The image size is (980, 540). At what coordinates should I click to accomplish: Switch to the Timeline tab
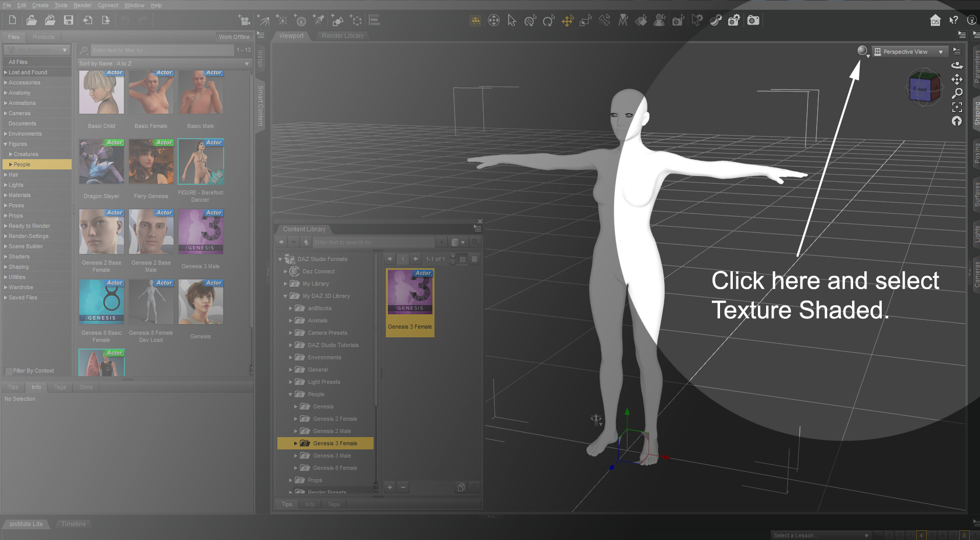[74, 524]
